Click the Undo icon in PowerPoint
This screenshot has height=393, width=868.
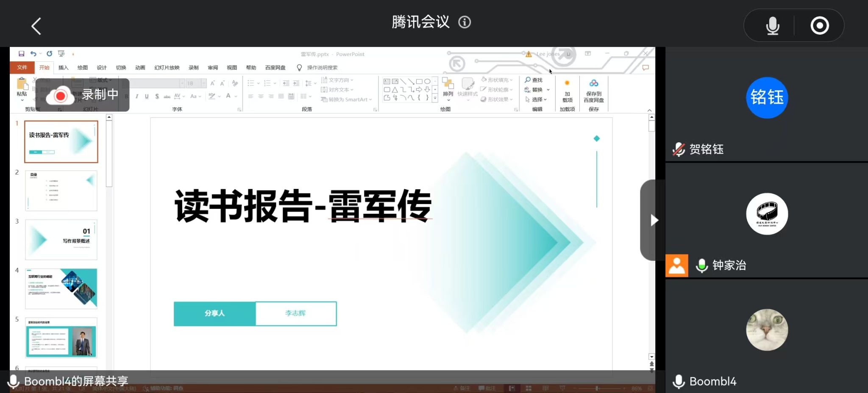coord(33,54)
